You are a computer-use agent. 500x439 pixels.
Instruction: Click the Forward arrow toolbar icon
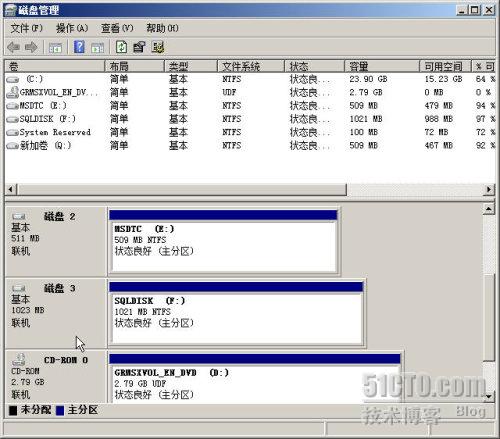tap(31, 47)
